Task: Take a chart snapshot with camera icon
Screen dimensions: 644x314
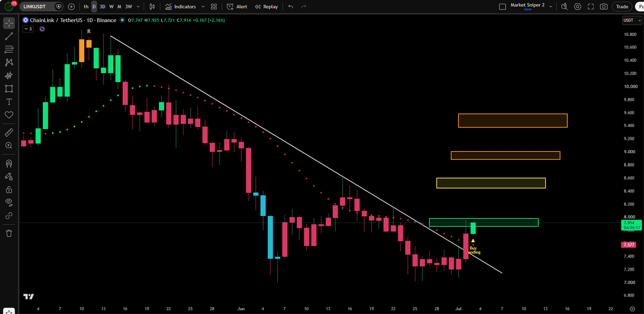Action: 604,6
